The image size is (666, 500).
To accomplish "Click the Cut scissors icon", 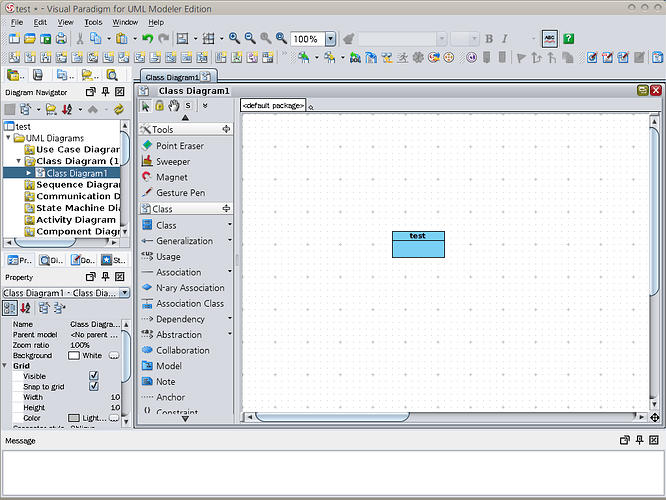I will (x=80, y=39).
